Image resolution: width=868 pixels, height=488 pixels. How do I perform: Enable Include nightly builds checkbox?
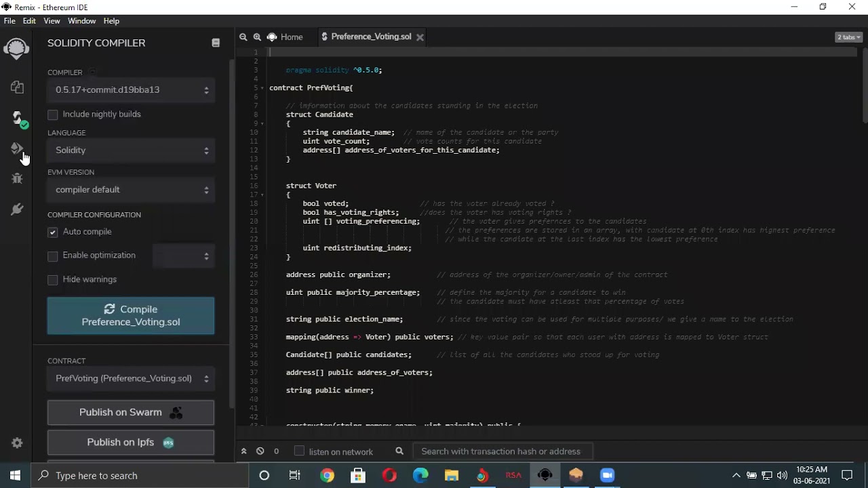tap(53, 115)
